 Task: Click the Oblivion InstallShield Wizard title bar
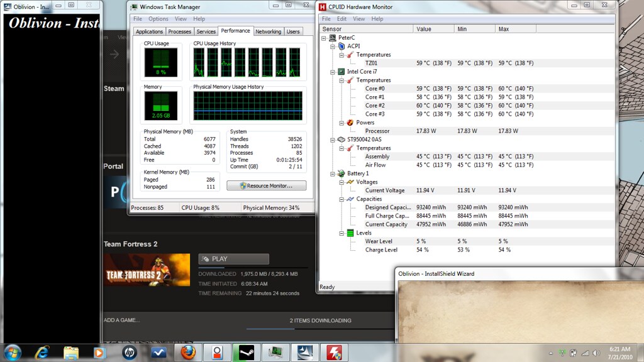click(519, 274)
